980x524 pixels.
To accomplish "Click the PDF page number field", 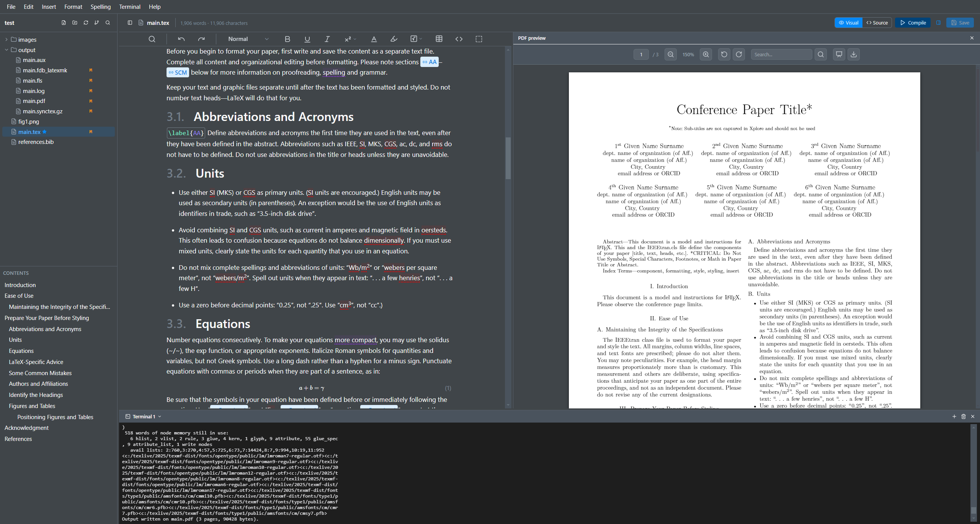I will [641, 54].
